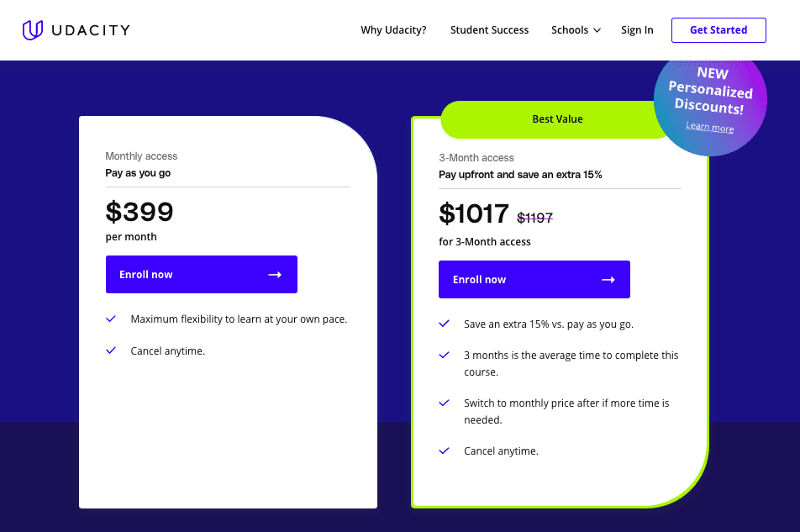Click the checkmark beside right card's 'Cancel anytime'
800x532 pixels.
444,450
